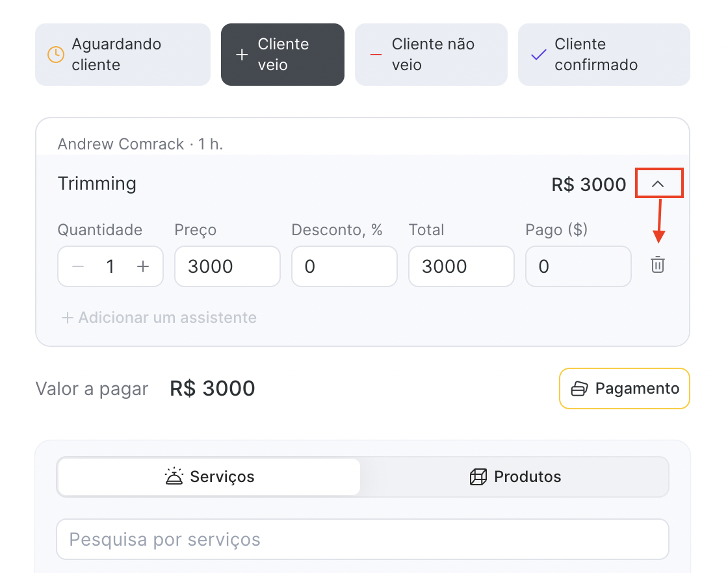Switch to the Produtos tab

(x=514, y=477)
